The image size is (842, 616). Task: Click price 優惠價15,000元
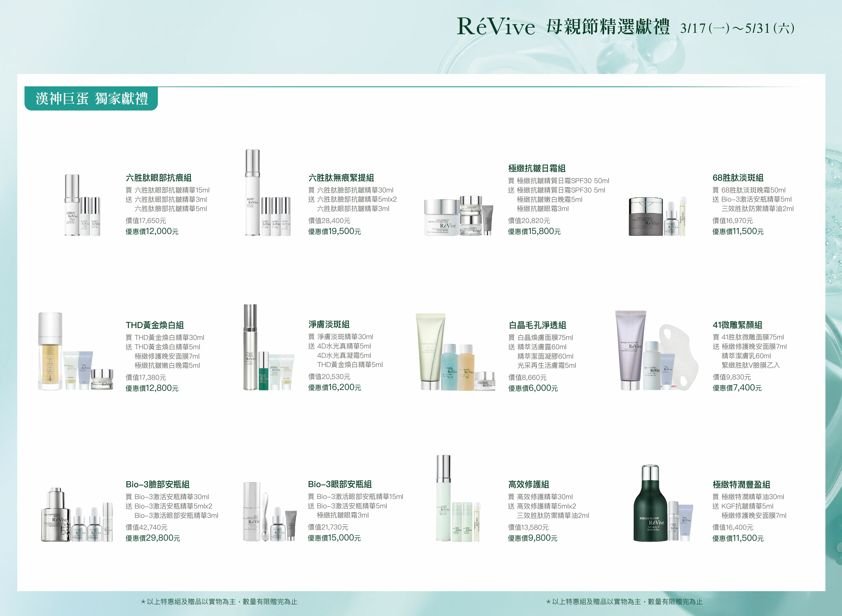point(334,538)
